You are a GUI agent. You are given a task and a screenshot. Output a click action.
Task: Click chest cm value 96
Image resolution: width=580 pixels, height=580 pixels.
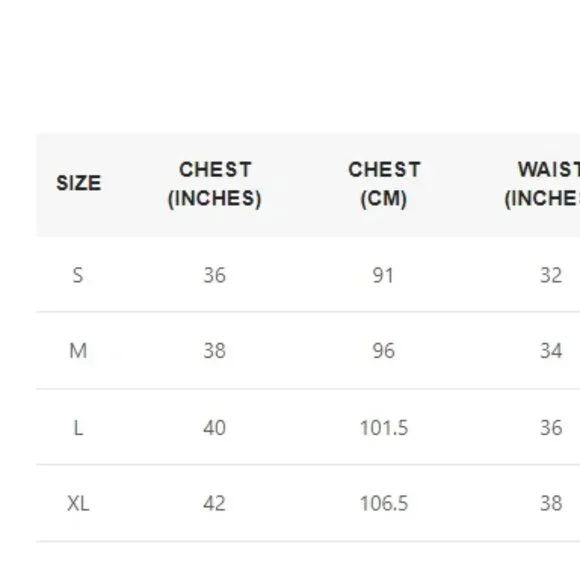(x=384, y=351)
